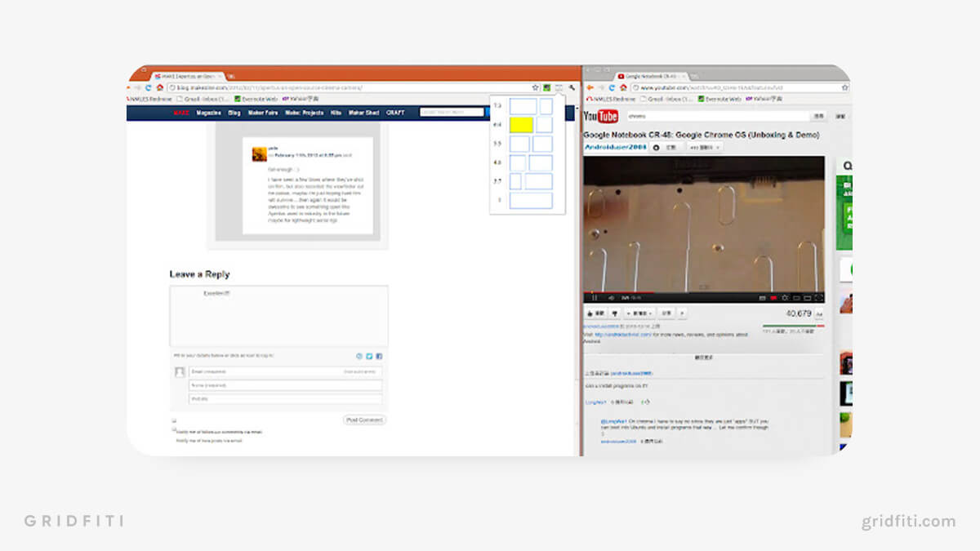Select the 4:6 left window layout box
The height and width of the screenshot is (551, 980).
[517, 162]
